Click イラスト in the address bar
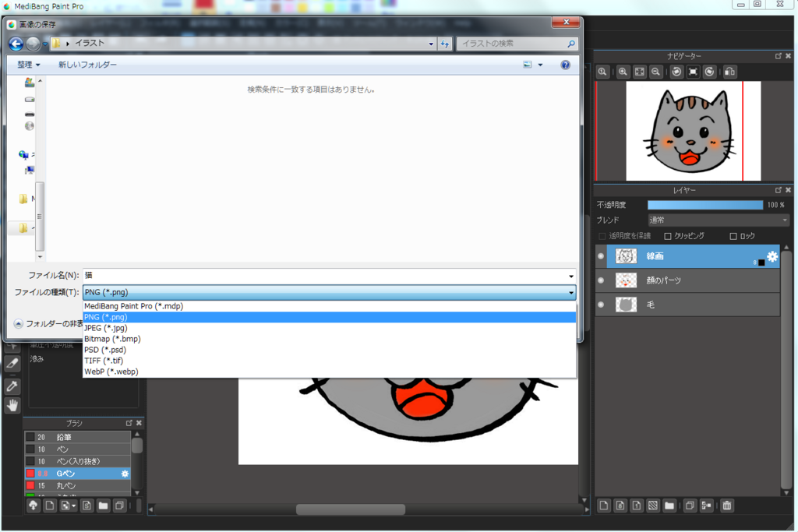This screenshot has width=798, height=532. (90, 44)
